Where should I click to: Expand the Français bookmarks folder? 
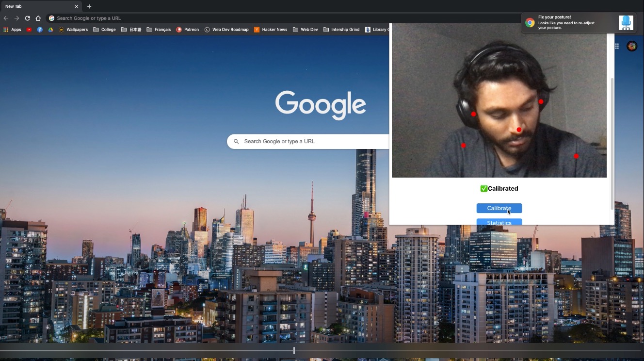click(159, 30)
